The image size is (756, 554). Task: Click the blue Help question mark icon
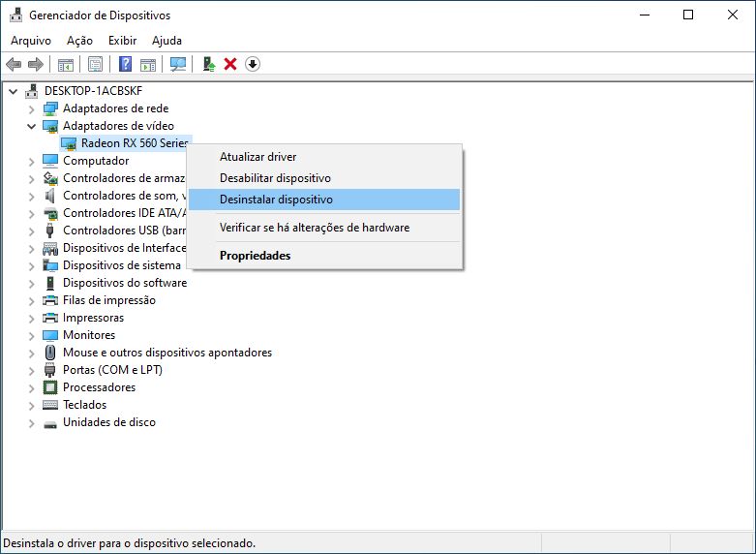tap(126, 64)
